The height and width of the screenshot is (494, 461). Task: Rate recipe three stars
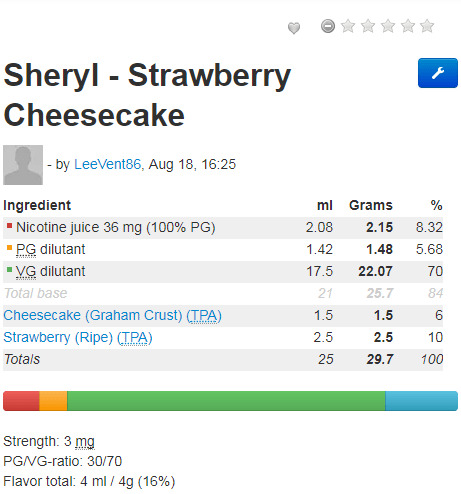[388, 26]
